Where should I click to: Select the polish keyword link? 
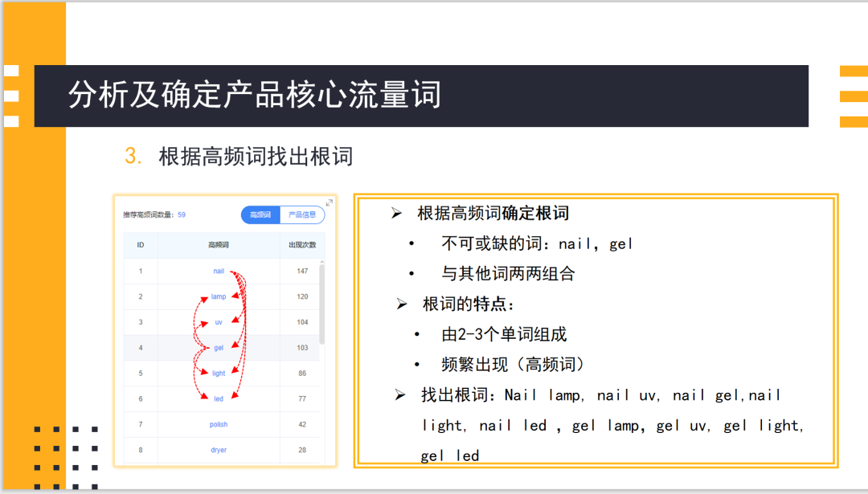coord(217,424)
